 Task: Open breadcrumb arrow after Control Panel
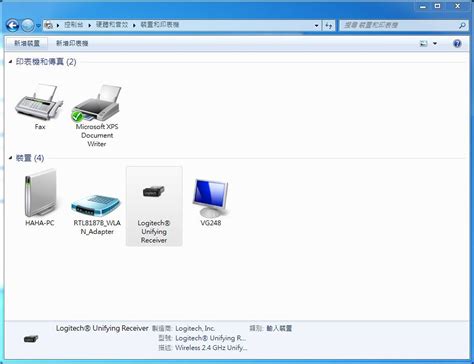point(90,25)
